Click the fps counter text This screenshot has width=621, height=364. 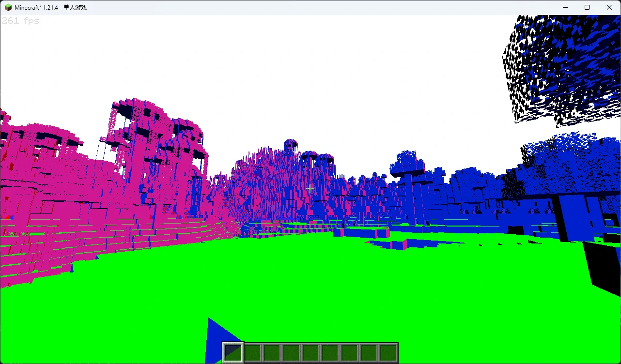[x=20, y=21]
